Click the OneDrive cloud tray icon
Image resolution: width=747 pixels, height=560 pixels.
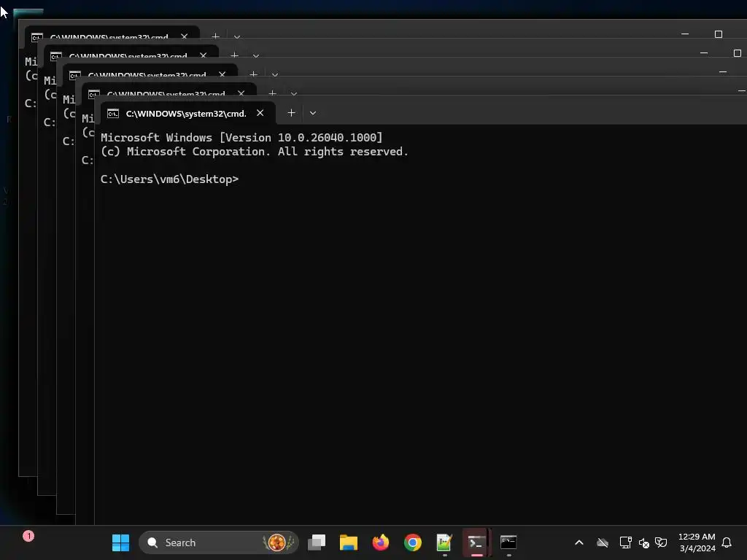[603, 542]
